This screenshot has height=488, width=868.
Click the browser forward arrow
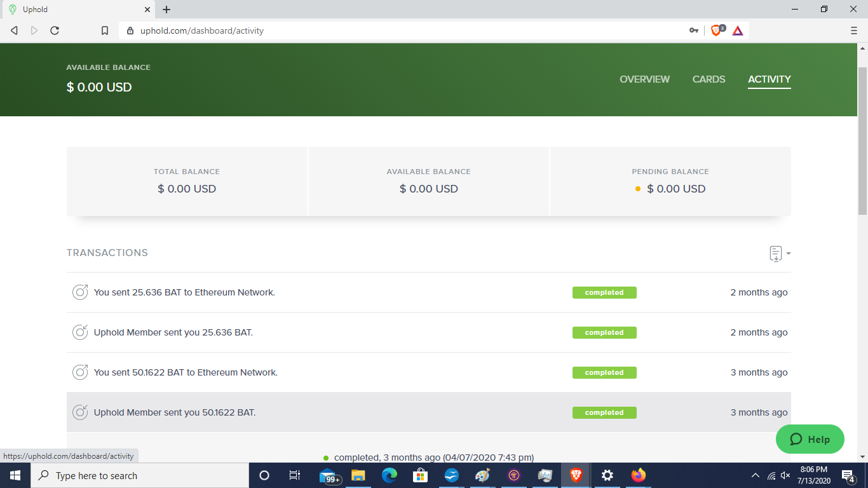point(34,30)
